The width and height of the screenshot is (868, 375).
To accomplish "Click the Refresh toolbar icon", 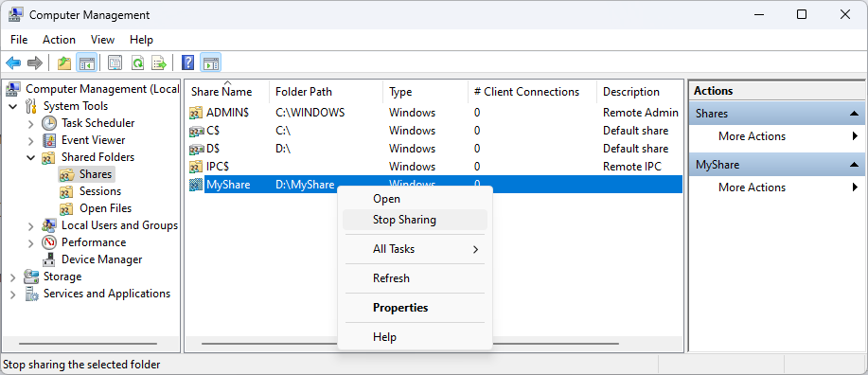I will tap(137, 63).
